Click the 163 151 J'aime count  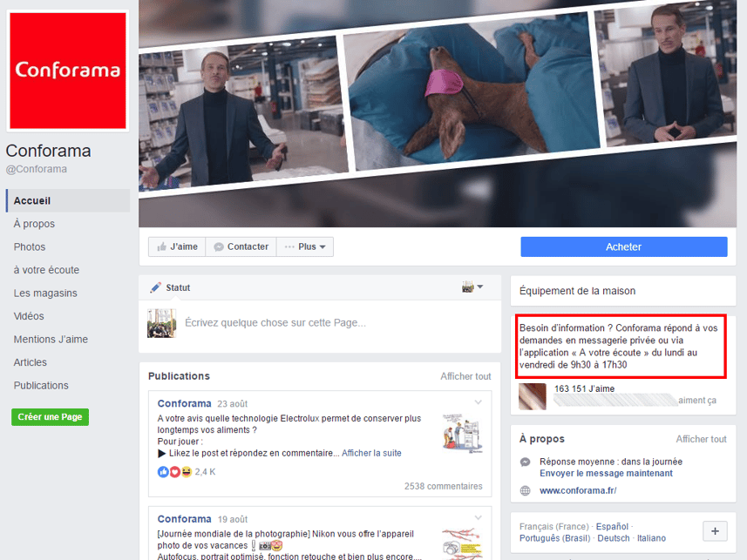click(584, 388)
